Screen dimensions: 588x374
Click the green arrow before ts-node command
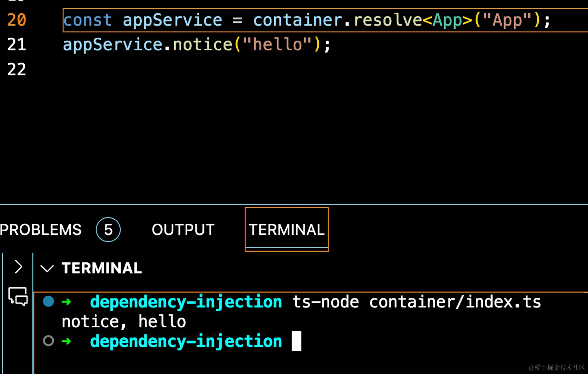pos(67,302)
